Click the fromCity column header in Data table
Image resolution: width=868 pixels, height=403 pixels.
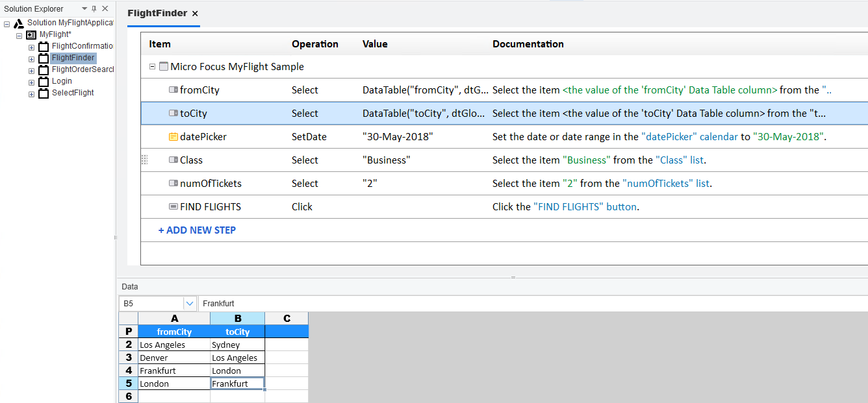pos(174,332)
